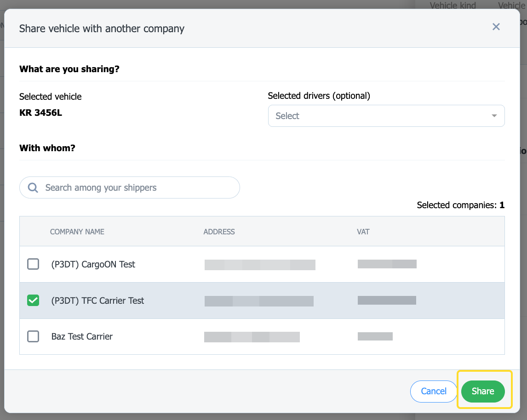Click the selected vehicle plate KR 3456L
This screenshot has height=420, width=527.
(40, 113)
